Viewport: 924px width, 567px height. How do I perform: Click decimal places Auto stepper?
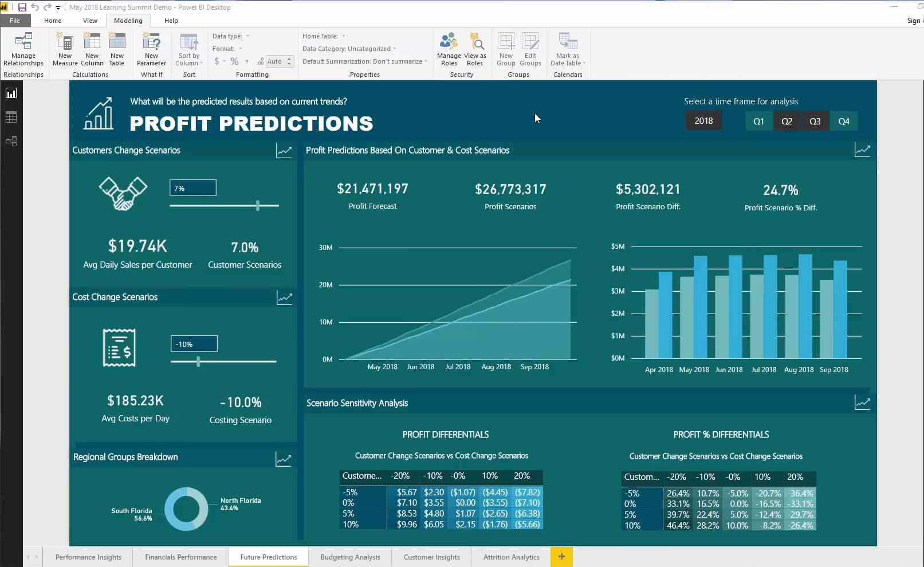point(289,61)
